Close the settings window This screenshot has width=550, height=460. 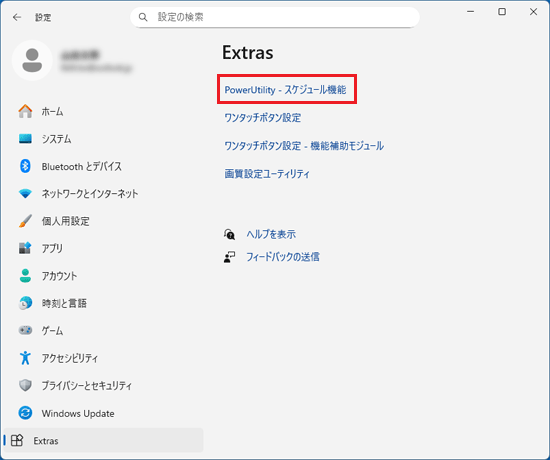click(534, 12)
